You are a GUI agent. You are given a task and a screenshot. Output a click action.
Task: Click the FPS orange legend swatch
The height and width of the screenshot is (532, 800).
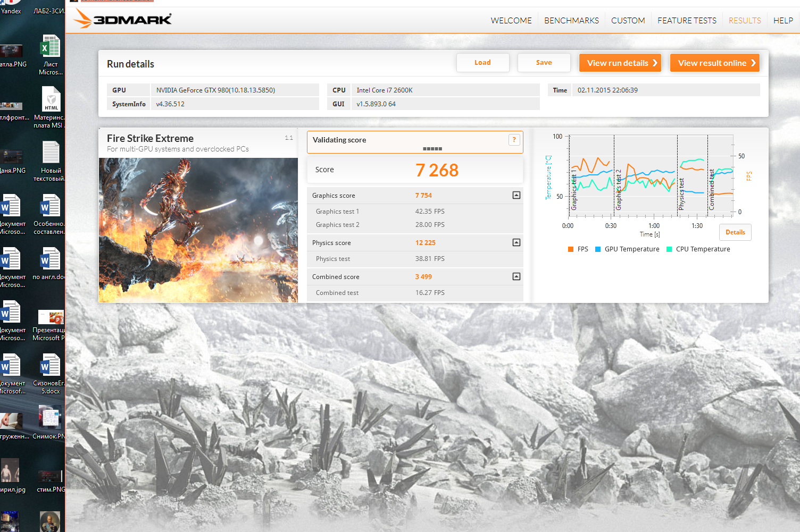pos(571,249)
